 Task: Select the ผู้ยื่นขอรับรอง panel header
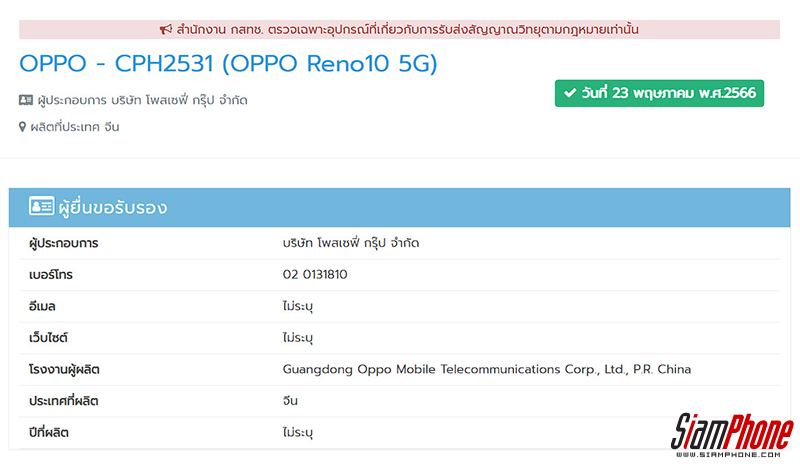click(x=400, y=208)
